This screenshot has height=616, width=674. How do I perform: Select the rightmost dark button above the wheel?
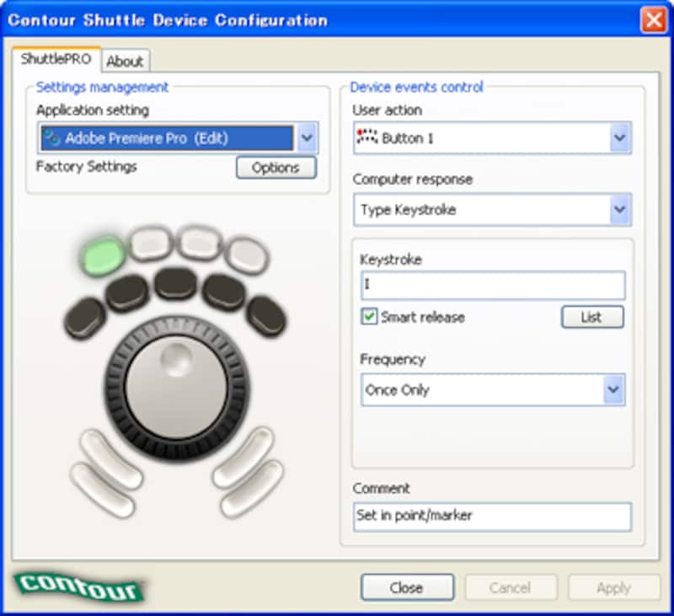click(x=266, y=316)
